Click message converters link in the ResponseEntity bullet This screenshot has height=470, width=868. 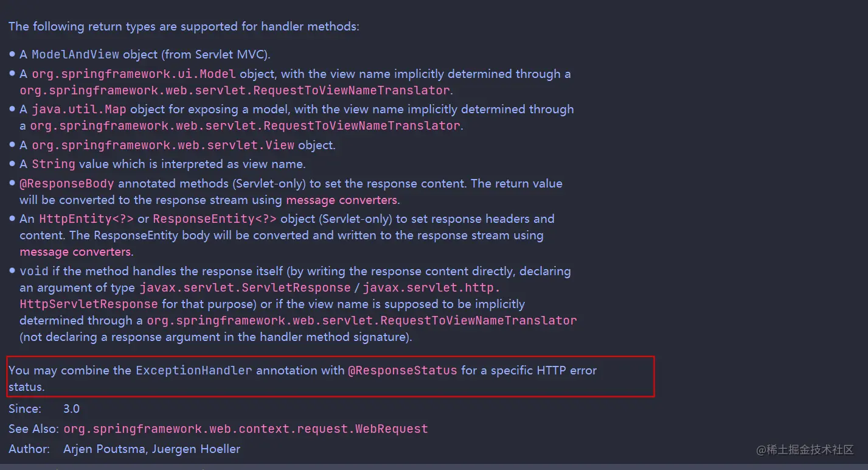75,251
